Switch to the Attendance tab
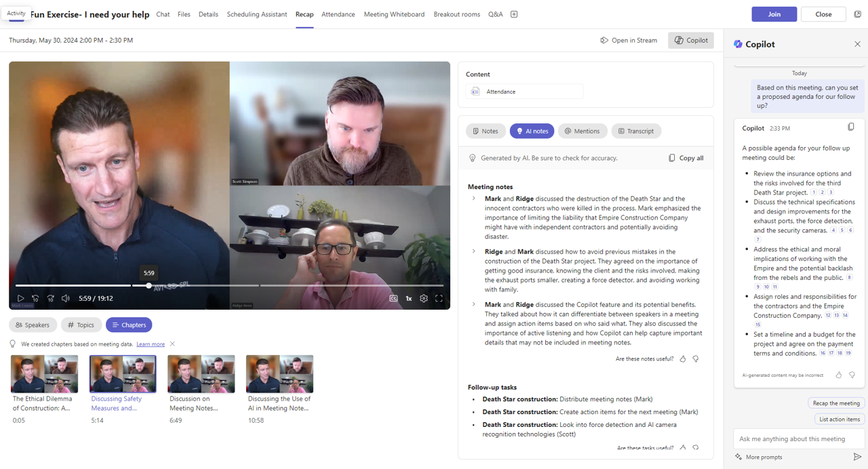This screenshot has width=868, height=469. (x=338, y=14)
